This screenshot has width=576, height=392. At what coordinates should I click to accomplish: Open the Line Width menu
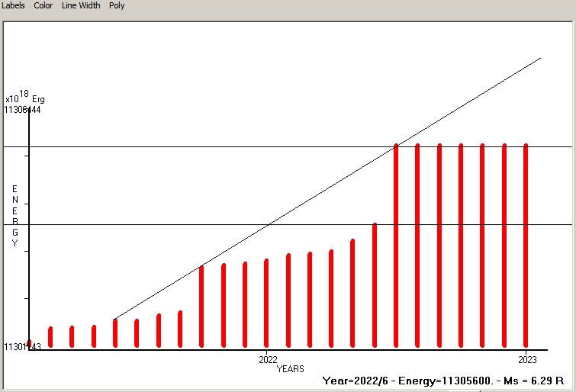[81, 5]
